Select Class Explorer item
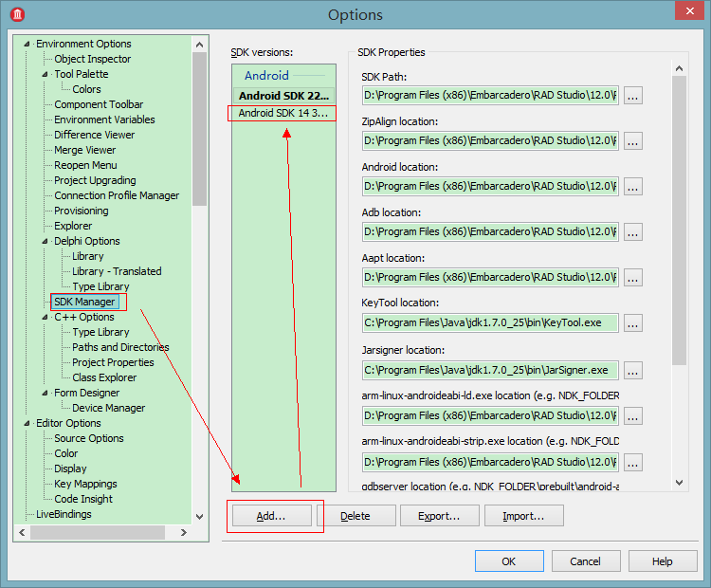Screen dimensions: 711x588 pos(104,377)
